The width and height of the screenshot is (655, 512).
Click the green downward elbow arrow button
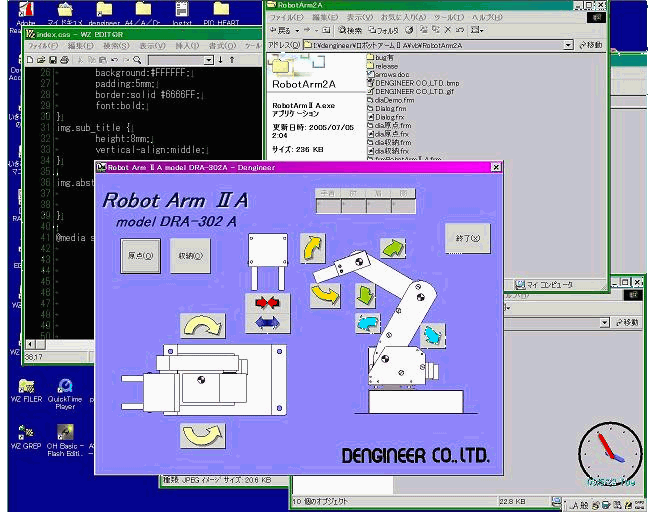pyautogui.click(x=366, y=296)
